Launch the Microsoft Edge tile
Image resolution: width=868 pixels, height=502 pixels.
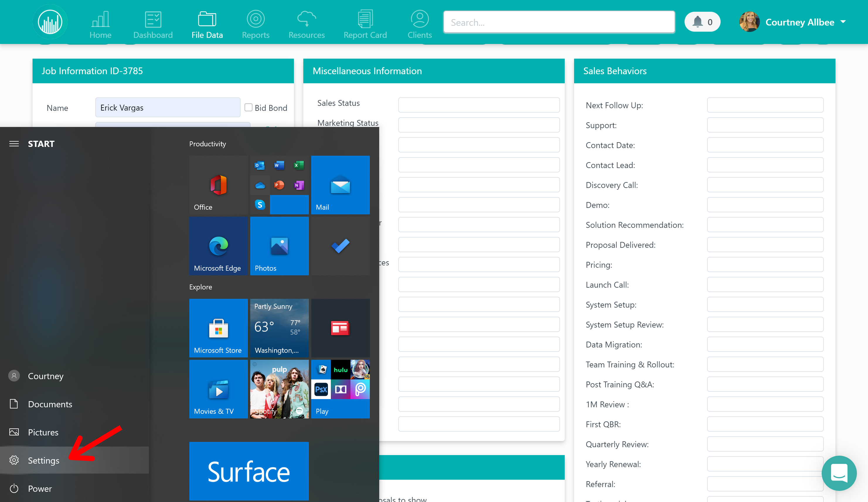(x=218, y=246)
